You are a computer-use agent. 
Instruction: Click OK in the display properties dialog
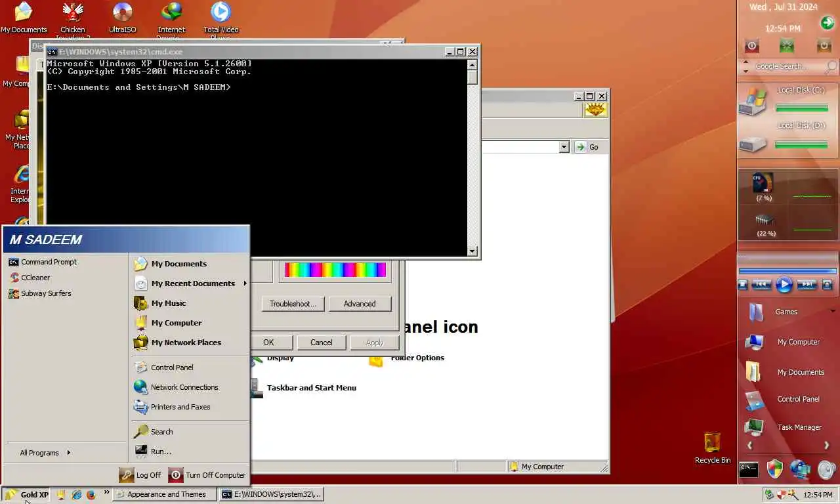[268, 343]
